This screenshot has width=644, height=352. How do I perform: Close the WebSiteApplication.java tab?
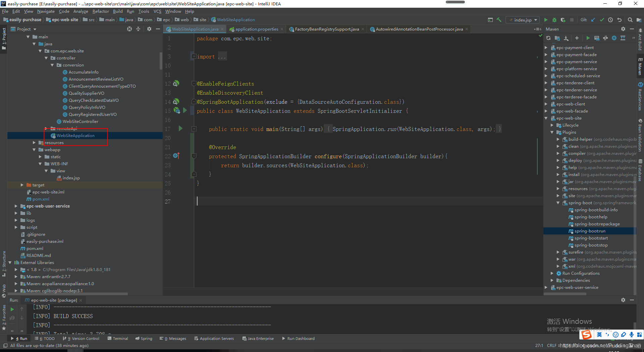click(222, 29)
